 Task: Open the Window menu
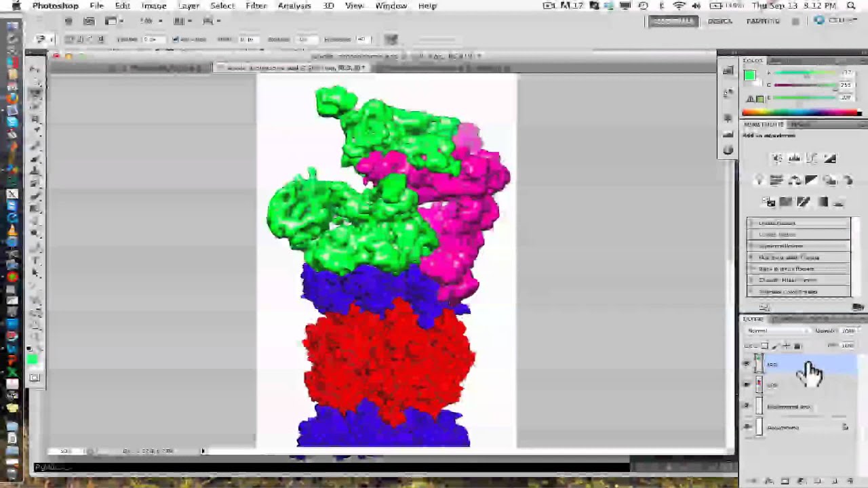pos(391,5)
